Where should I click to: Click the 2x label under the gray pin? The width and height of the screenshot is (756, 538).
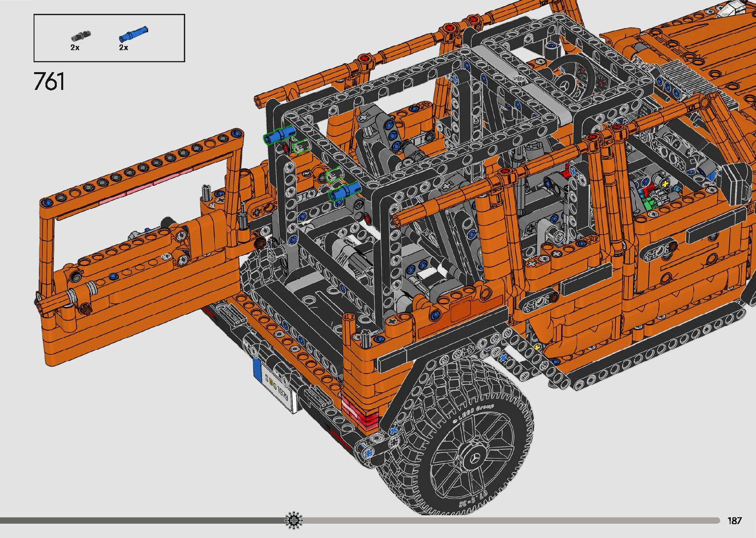[75, 47]
